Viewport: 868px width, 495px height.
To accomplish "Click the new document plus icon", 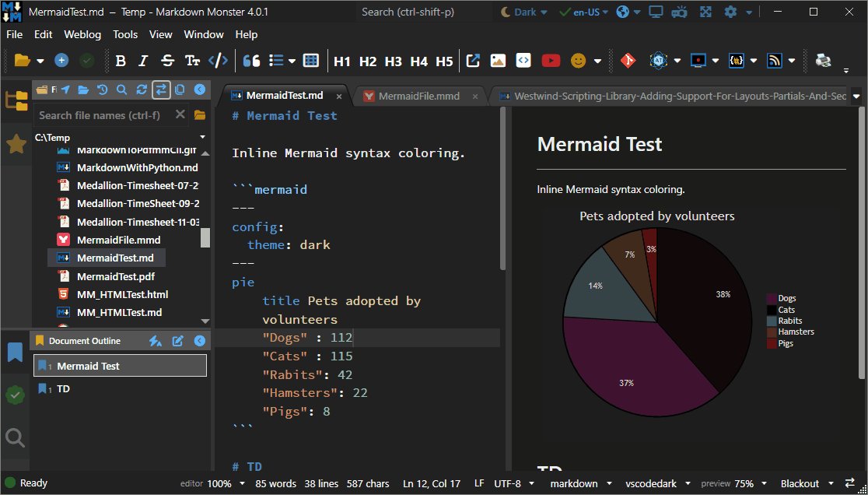I will click(x=61, y=61).
